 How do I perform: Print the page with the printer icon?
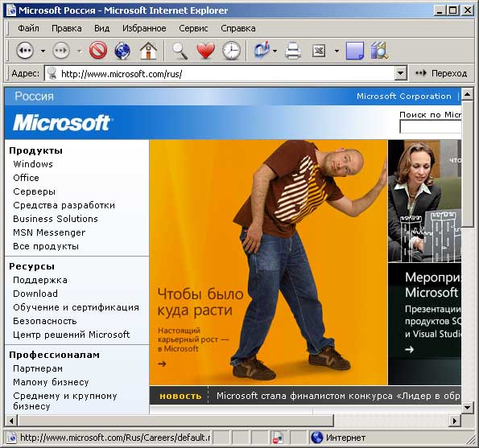(x=293, y=51)
